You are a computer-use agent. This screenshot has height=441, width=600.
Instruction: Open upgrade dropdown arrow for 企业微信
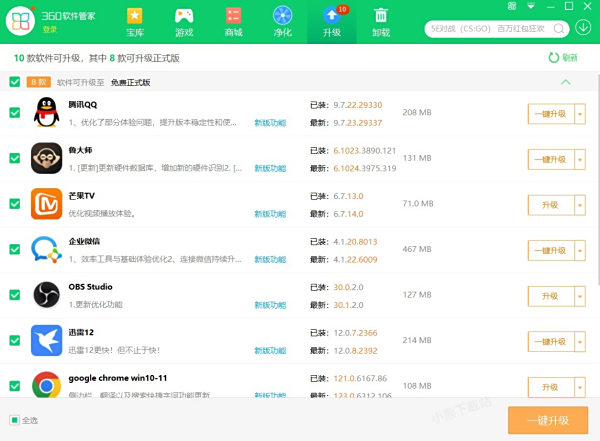[x=580, y=250]
